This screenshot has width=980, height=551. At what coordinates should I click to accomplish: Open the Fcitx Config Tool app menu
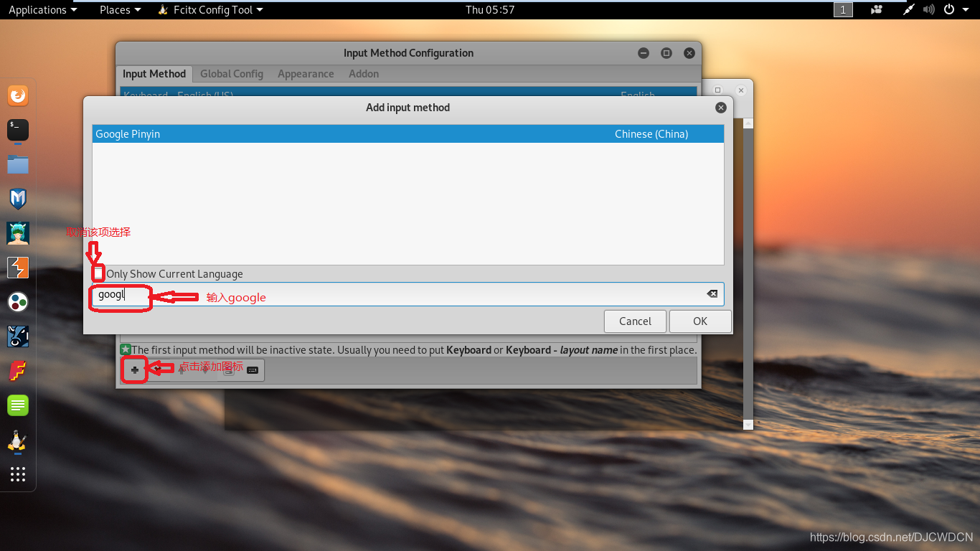click(x=210, y=10)
